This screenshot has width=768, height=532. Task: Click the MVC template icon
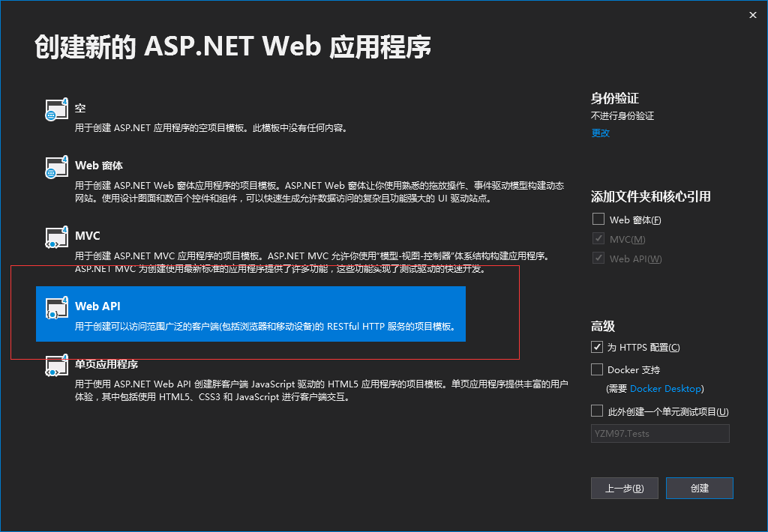pyautogui.click(x=57, y=237)
